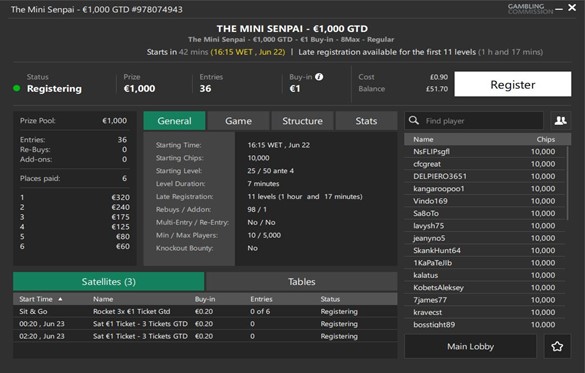Select the 00:20, Jun 23 satellite row
Viewport: 585px width, 373px height.
[205, 324]
